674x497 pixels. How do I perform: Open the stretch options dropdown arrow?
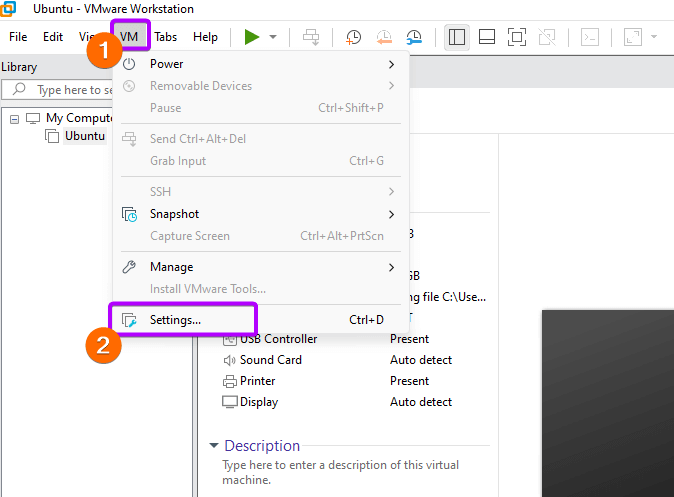[x=654, y=37]
